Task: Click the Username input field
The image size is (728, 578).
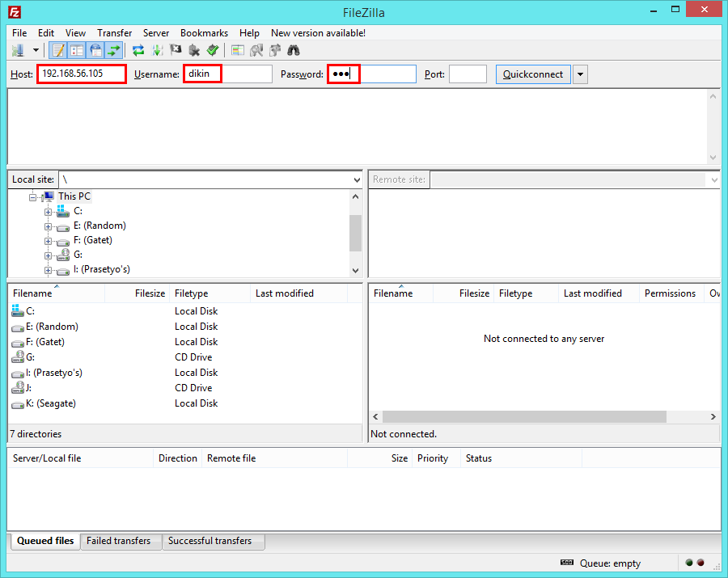Action: coord(227,74)
